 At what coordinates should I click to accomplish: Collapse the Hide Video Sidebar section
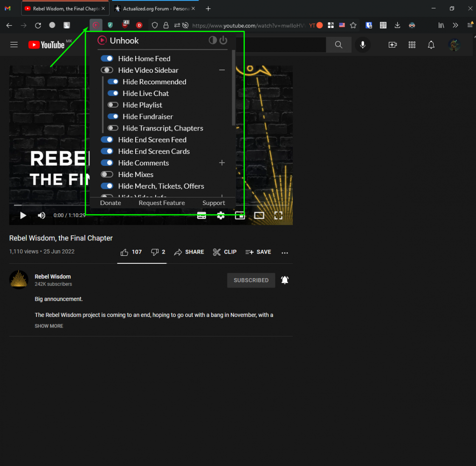tap(222, 70)
